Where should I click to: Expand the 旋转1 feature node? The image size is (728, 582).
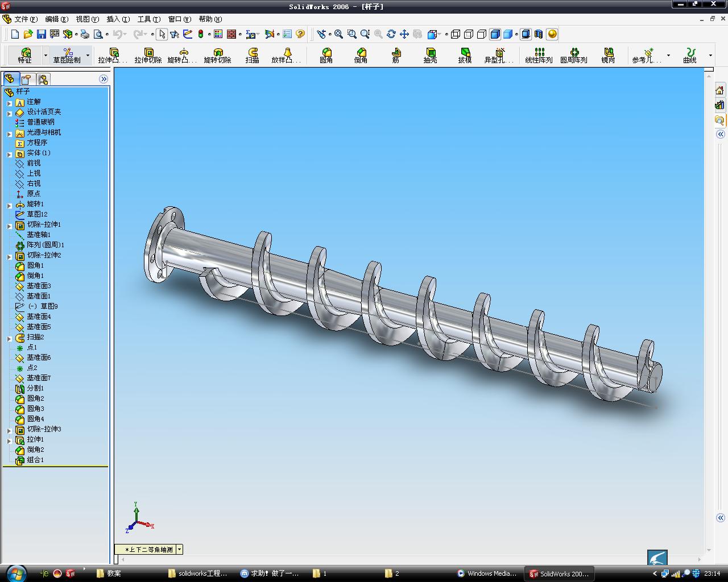click(x=10, y=206)
